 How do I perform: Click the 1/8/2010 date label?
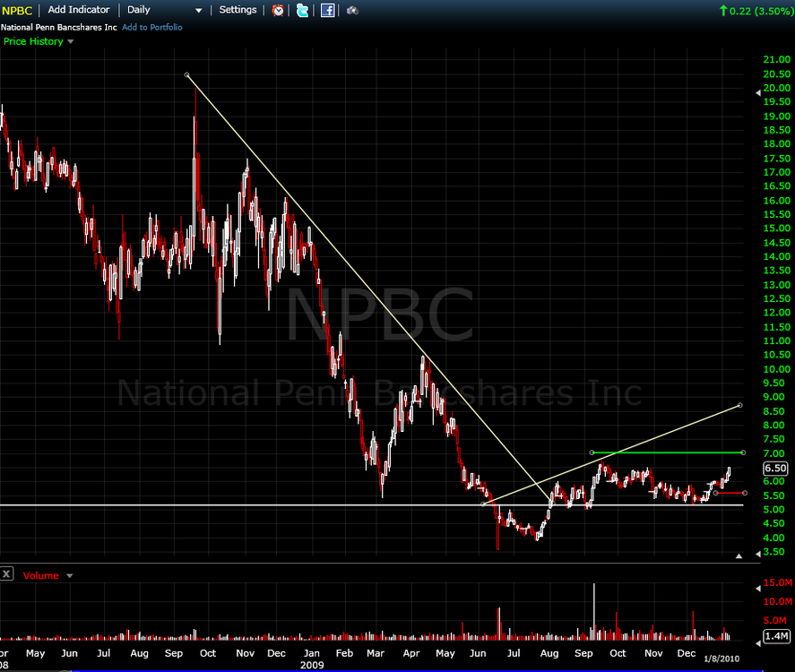pyautogui.click(x=722, y=659)
